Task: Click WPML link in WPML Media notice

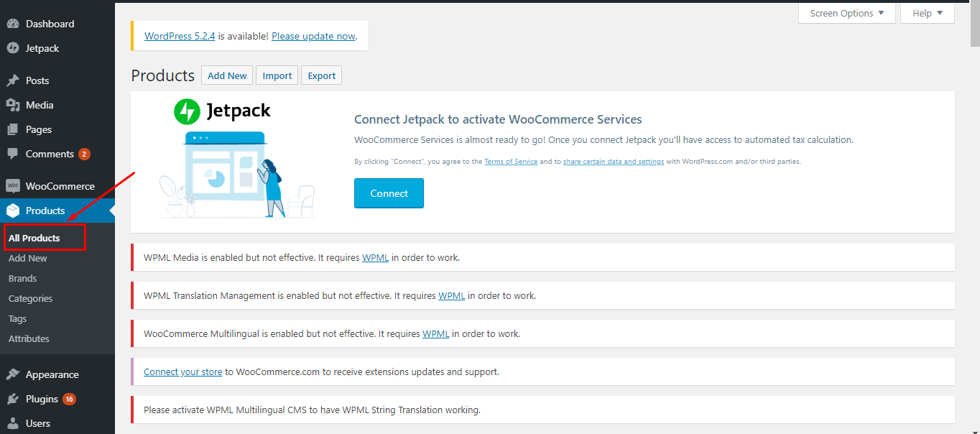Action: coord(375,257)
